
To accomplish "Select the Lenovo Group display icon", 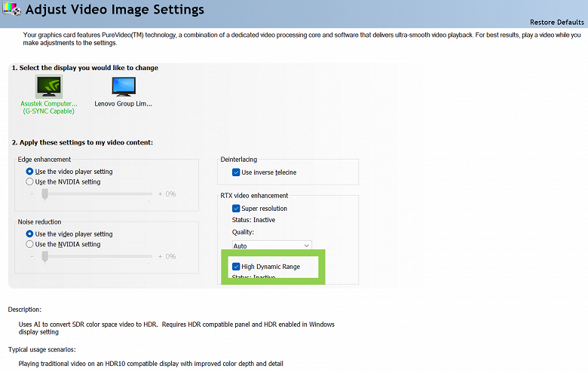I will pos(124,87).
